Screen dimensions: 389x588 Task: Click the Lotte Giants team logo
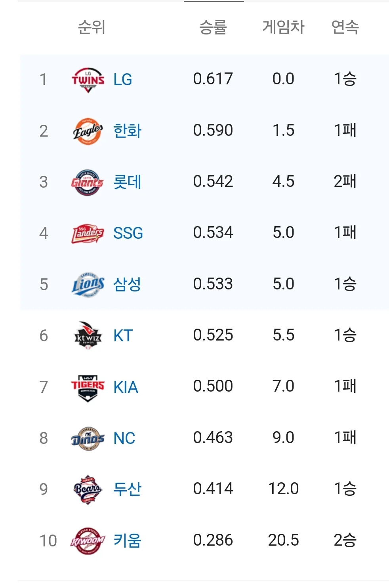tap(88, 183)
